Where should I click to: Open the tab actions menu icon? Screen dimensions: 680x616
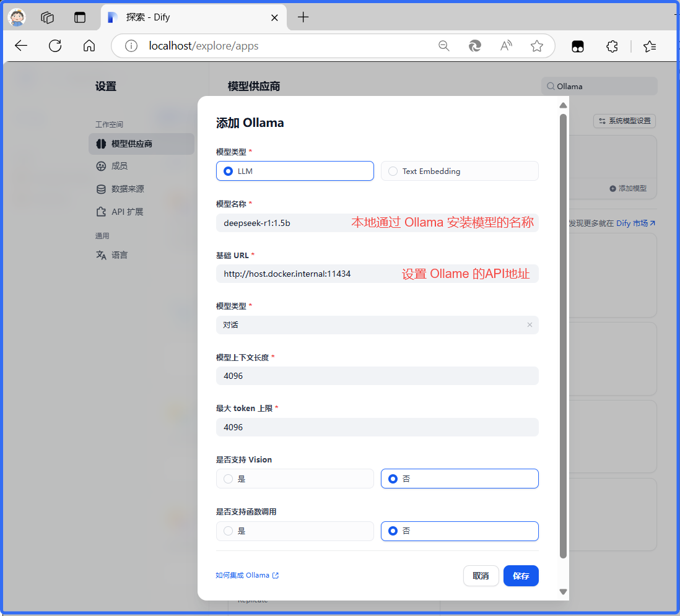pyautogui.click(x=80, y=17)
